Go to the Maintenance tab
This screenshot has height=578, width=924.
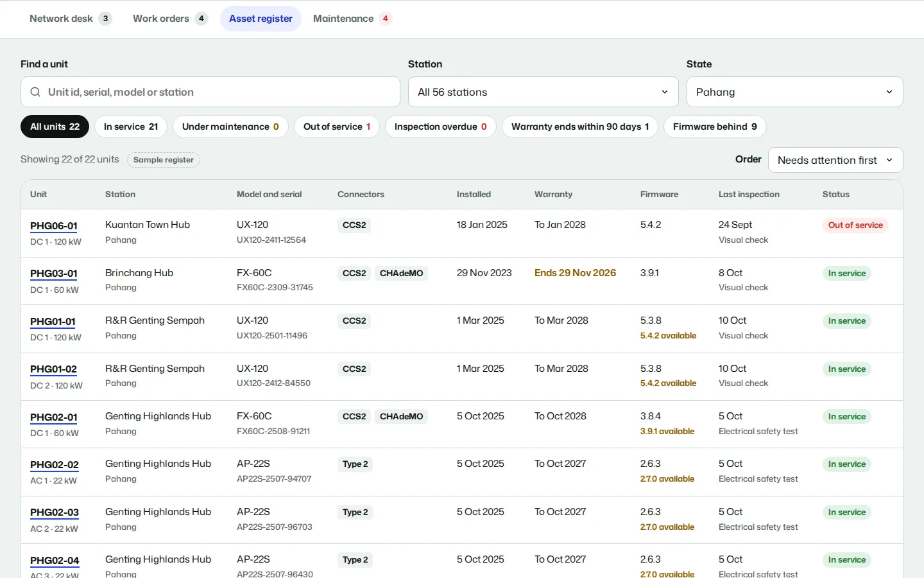352,19
